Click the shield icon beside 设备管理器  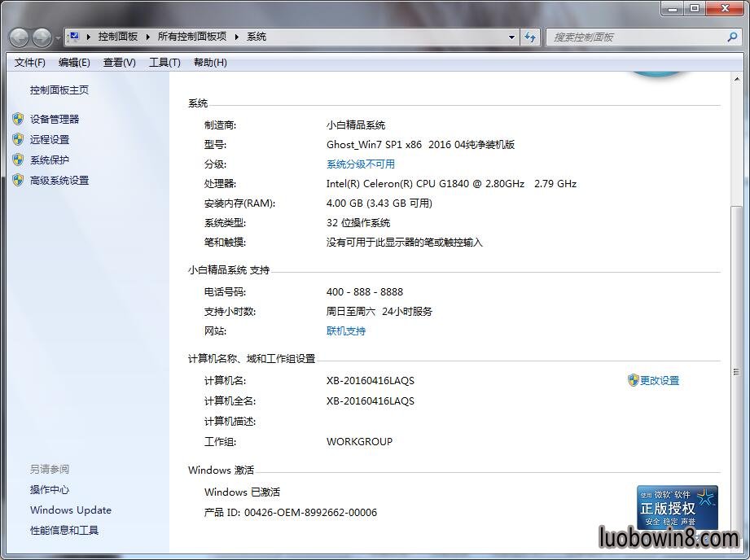pos(18,119)
